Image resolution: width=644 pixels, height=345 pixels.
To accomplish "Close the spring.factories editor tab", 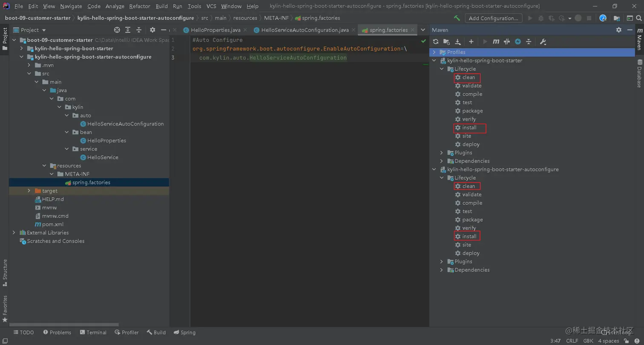I will click(413, 30).
